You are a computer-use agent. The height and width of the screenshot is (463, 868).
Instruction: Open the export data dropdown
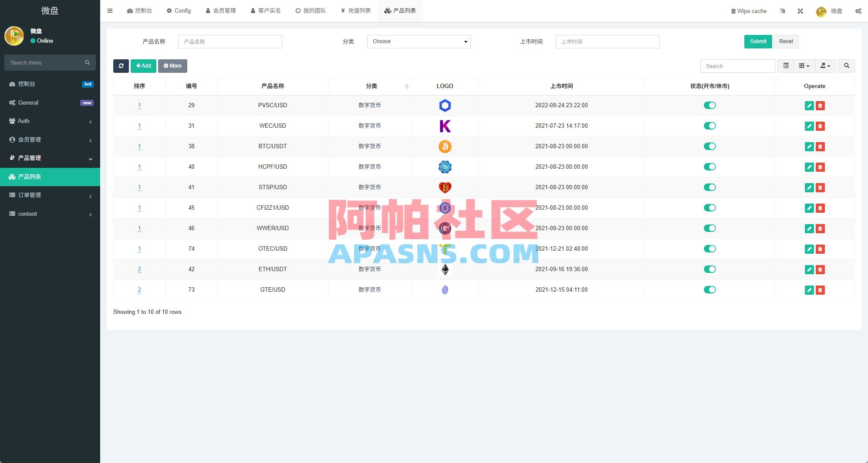click(x=825, y=66)
